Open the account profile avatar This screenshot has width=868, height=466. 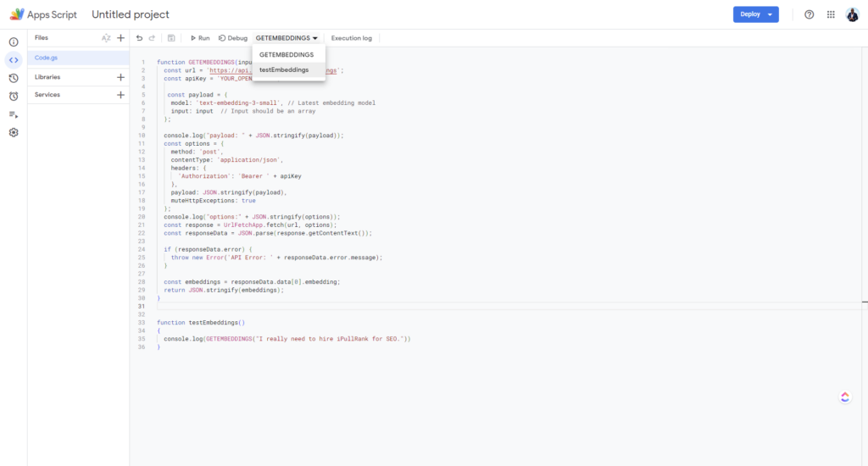853,14
